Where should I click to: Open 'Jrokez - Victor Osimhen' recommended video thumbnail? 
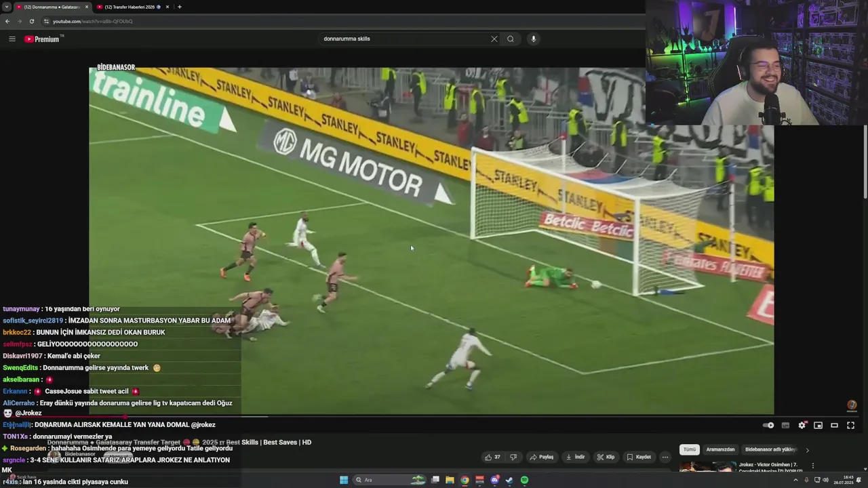tap(707, 467)
